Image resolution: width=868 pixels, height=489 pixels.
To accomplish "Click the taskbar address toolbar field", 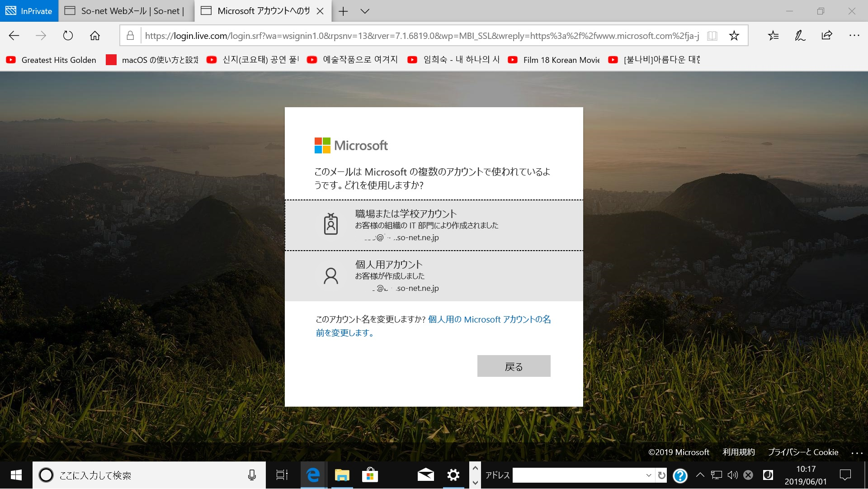I will 579,475.
